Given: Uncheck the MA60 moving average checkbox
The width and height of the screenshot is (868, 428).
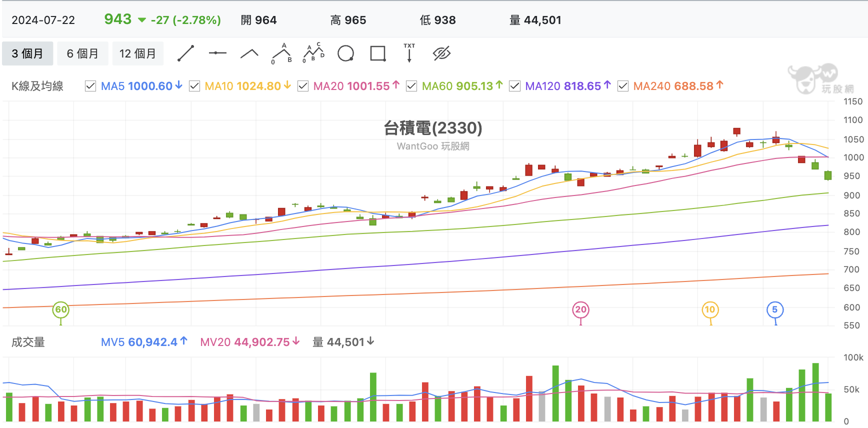Looking at the screenshot, I should pos(411,86).
